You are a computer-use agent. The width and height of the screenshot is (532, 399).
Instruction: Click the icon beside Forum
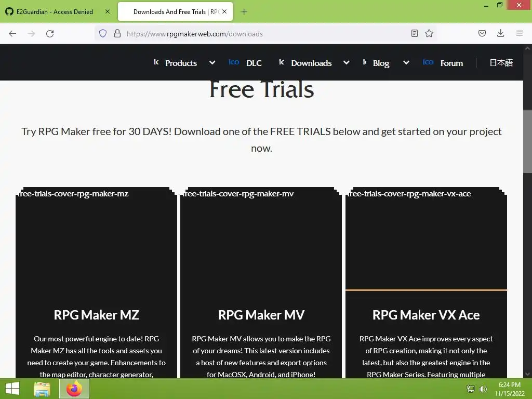tap(428, 62)
